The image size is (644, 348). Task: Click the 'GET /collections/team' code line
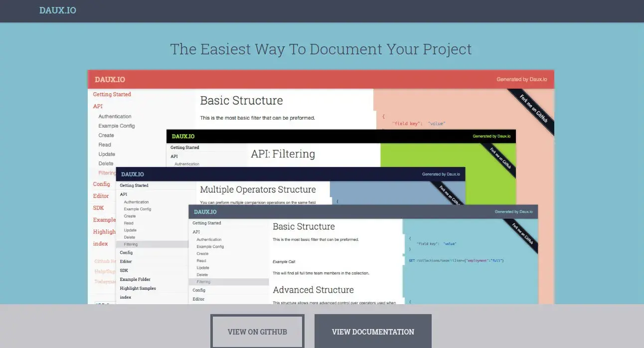[x=456, y=260]
